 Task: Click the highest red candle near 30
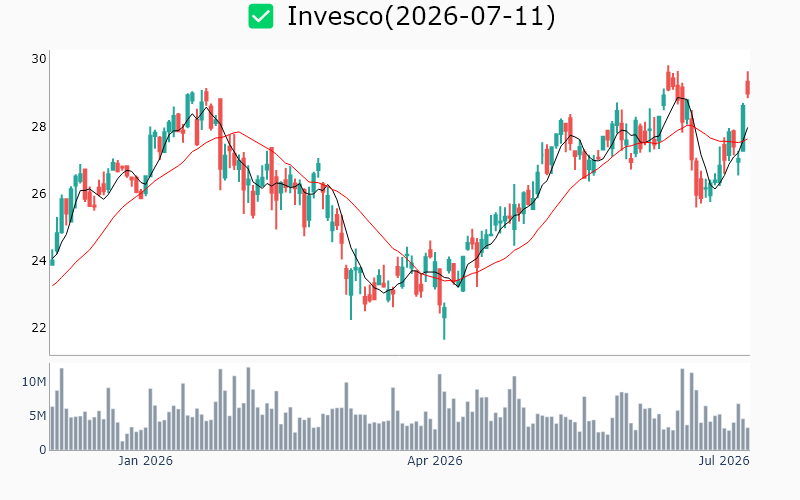(668, 80)
